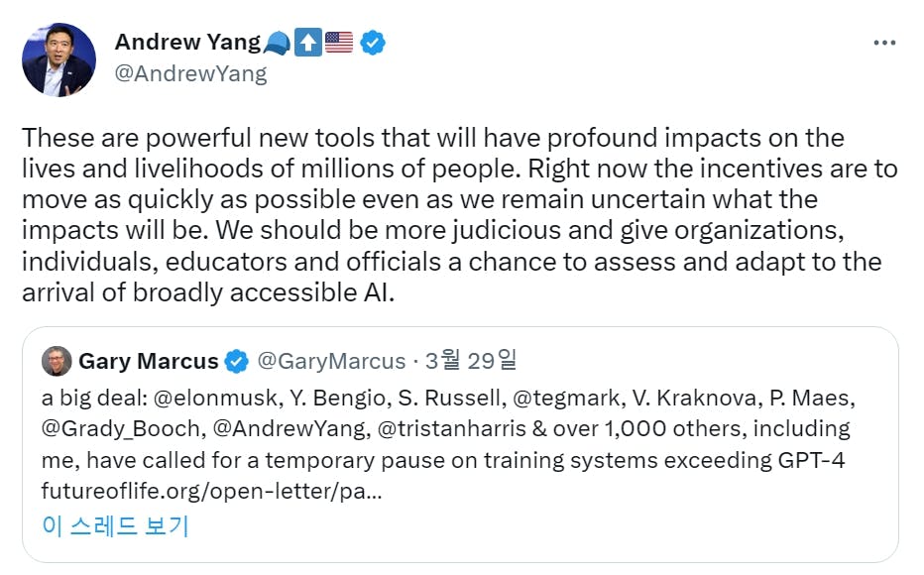
Task: Click the Gary Marcus display name
Action: coord(149,361)
